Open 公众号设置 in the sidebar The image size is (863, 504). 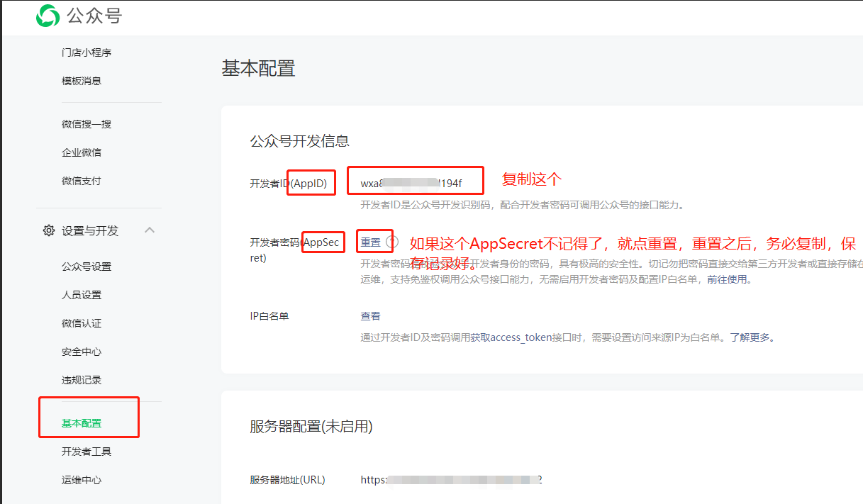(87, 267)
